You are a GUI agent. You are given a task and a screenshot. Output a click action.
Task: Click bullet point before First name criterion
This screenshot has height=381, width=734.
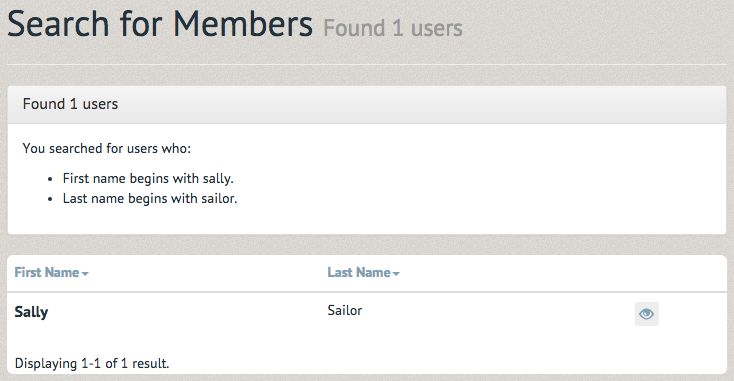pos(50,179)
